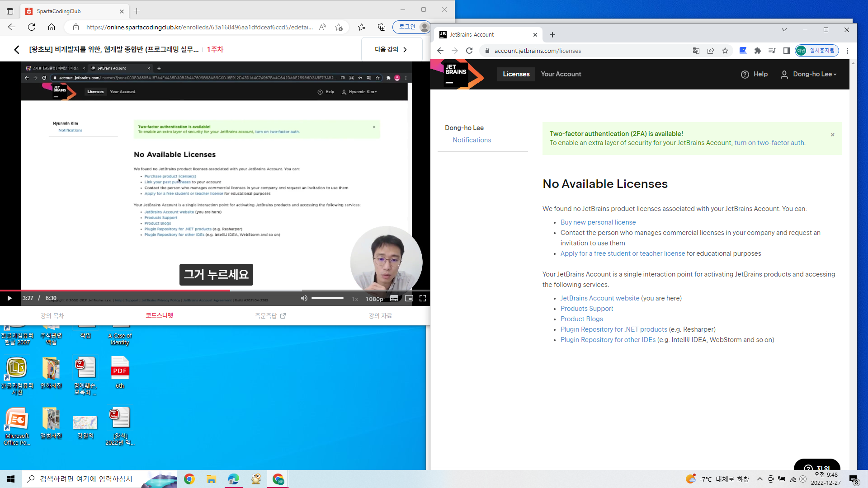The width and height of the screenshot is (868, 488).
Task: Open Microsoft Edge from taskbar
Action: point(234,479)
